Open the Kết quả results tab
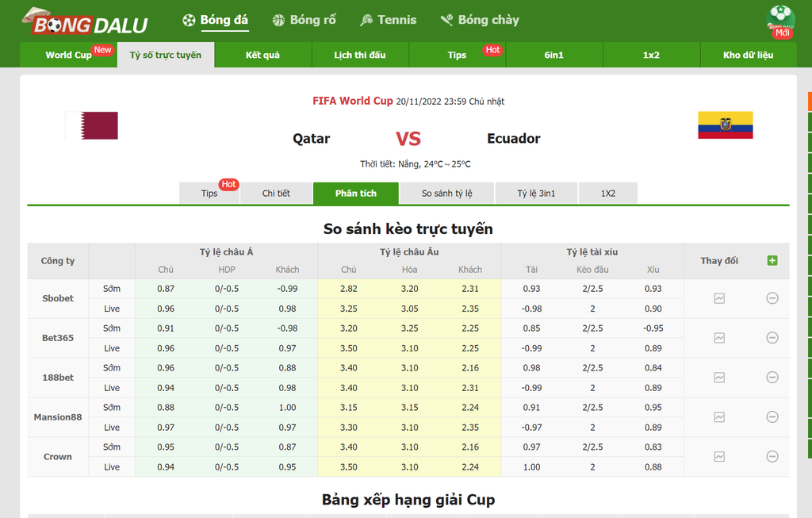Screen dimensions: 812x518 (262, 55)
